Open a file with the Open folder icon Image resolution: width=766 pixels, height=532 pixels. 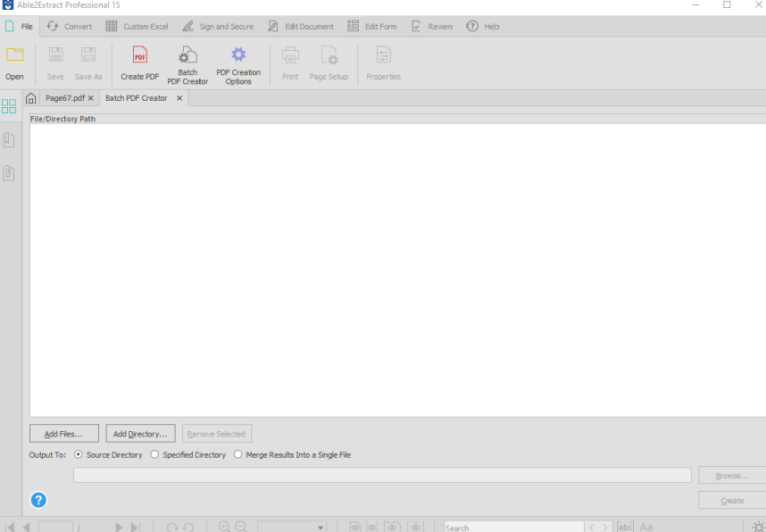tap(14, 63)
